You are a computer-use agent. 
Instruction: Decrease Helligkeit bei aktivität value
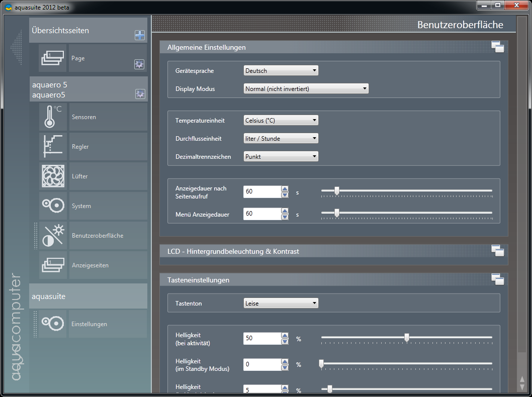click(285, 341)
